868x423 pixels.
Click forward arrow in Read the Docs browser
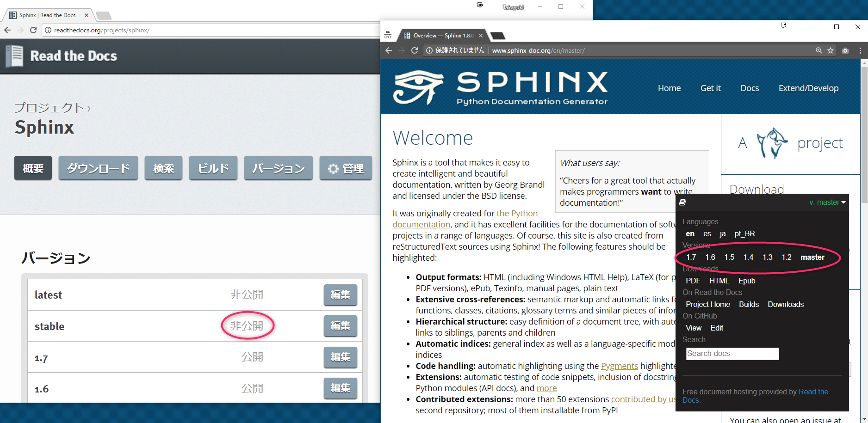(20, 30)
